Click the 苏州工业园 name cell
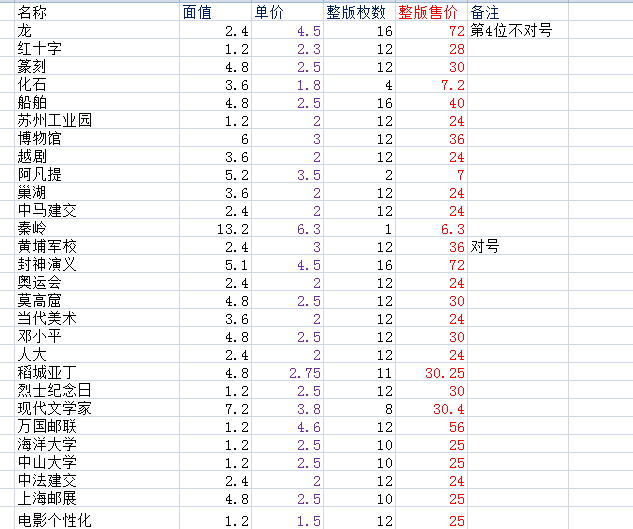Viewport: 633px width, 529px height. tap(97, 120)
